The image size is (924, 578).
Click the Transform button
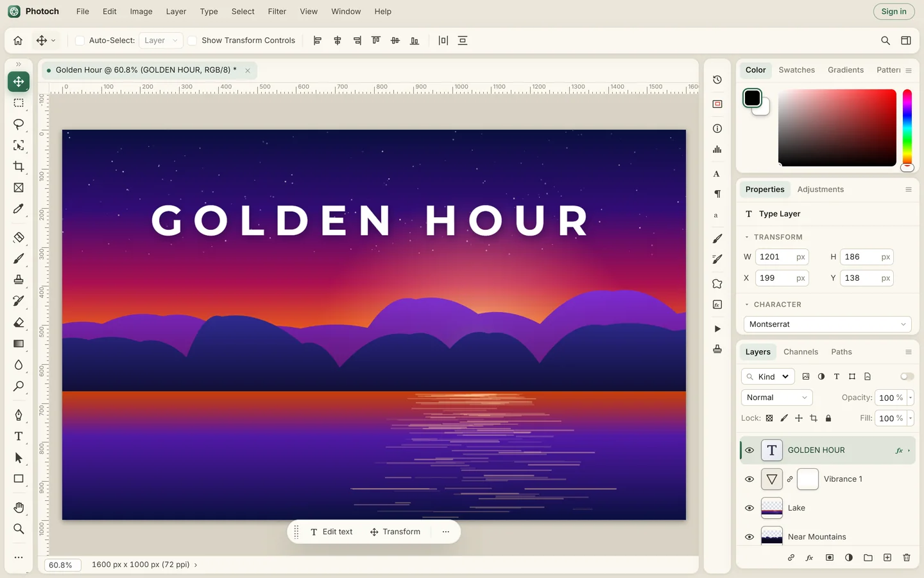pyautogui.click(x=395, y=532)
